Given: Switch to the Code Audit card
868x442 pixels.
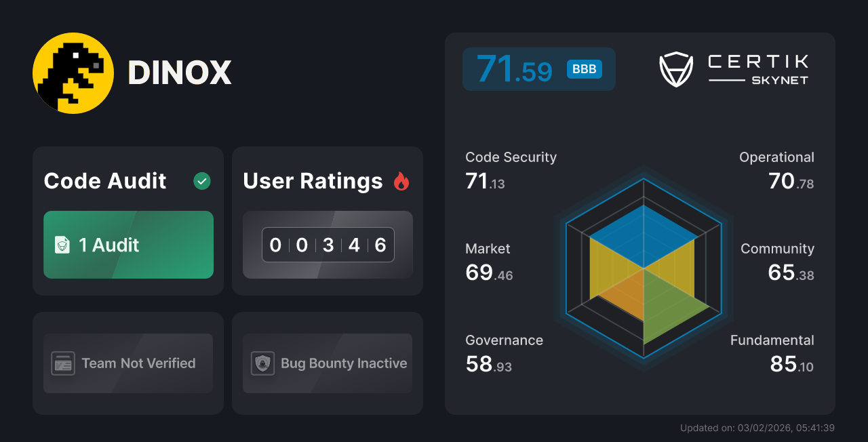Looking at the screenshot, I should click(127, 220).
